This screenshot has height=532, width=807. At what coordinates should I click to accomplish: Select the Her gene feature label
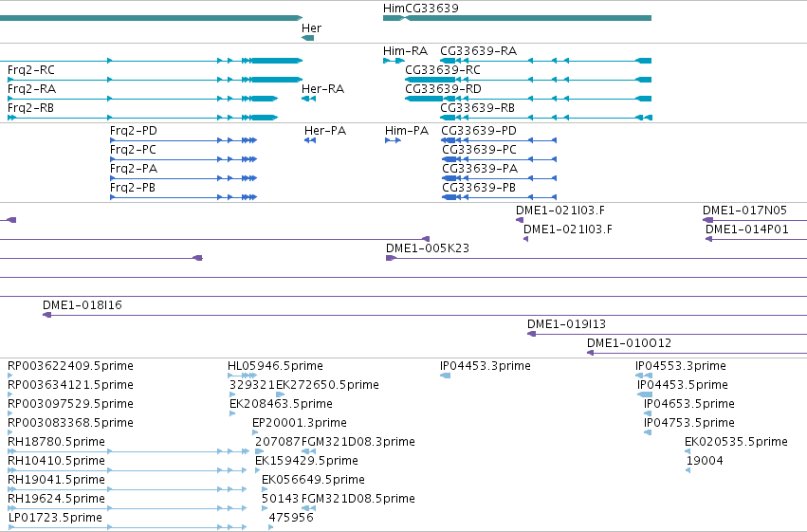[x=311, y=28]
